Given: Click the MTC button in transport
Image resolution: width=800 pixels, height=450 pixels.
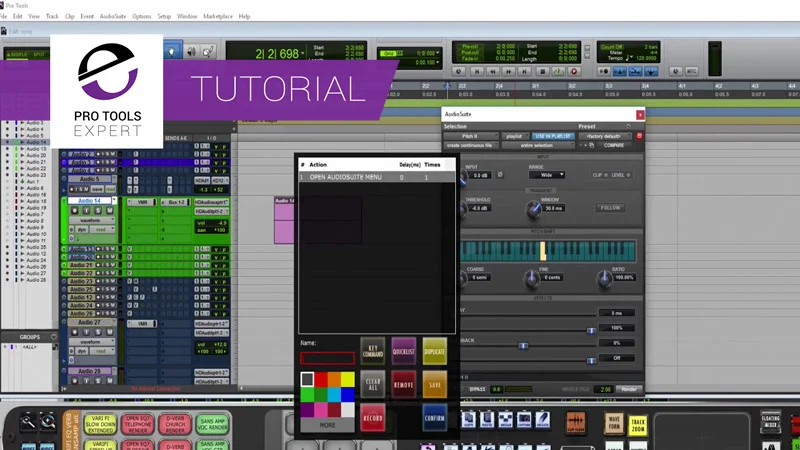Looking at the screenshot, I should pyautogui.click(x=691, y=71).
